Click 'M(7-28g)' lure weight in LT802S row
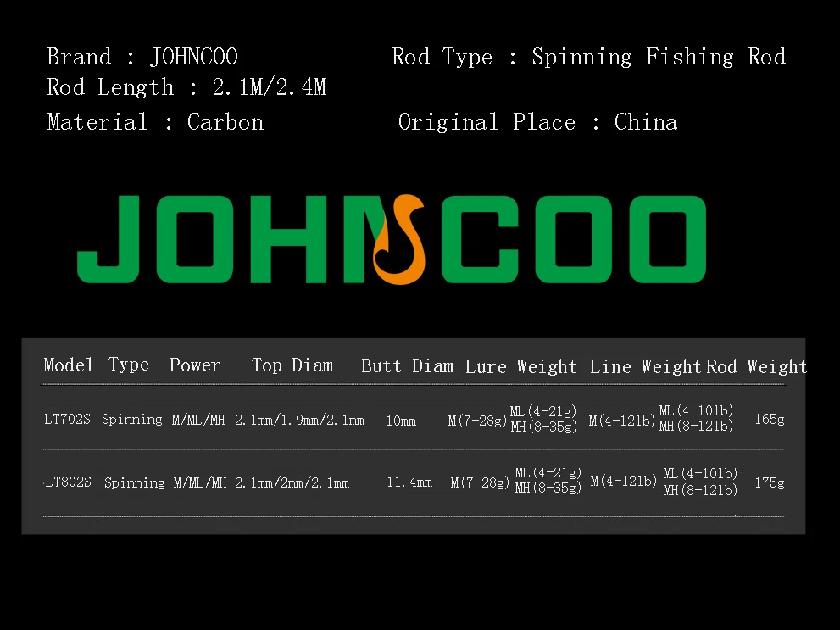The image size is (840, 630). coord(480,483)
